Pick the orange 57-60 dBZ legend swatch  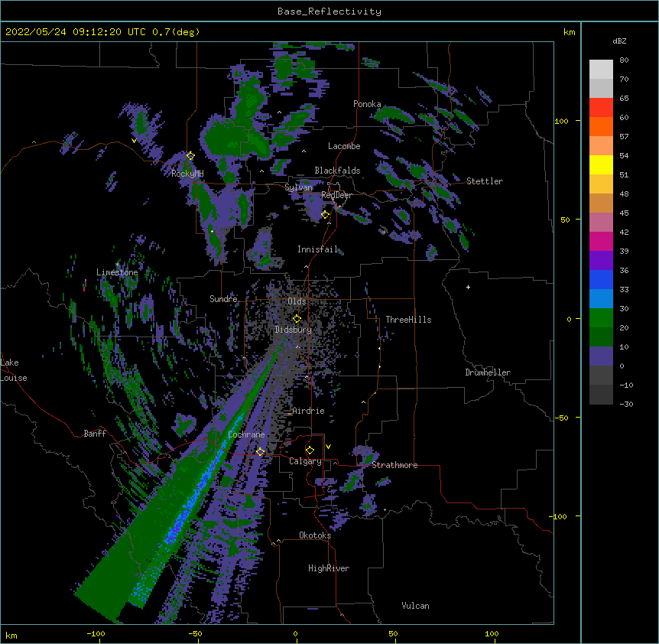(601, 127)
